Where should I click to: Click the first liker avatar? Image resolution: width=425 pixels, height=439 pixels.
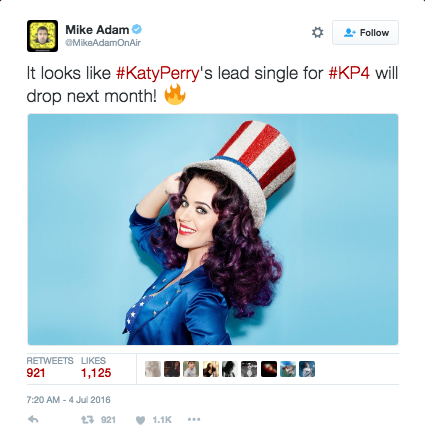point(153,369)
